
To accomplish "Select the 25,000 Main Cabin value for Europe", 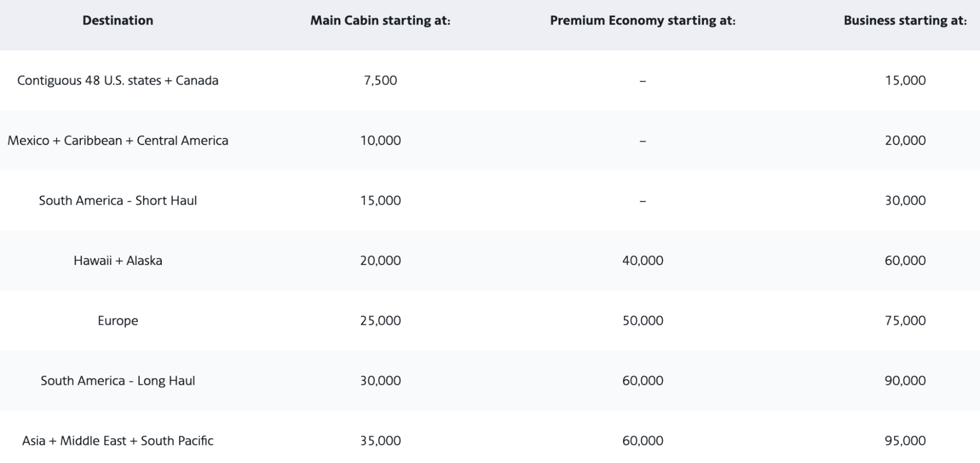I will (x=380, y=320).
